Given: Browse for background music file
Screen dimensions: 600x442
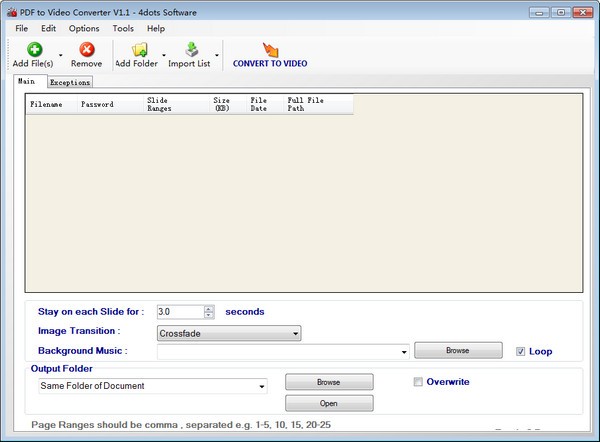Looking at the screenshot, I should pos(458,351).
